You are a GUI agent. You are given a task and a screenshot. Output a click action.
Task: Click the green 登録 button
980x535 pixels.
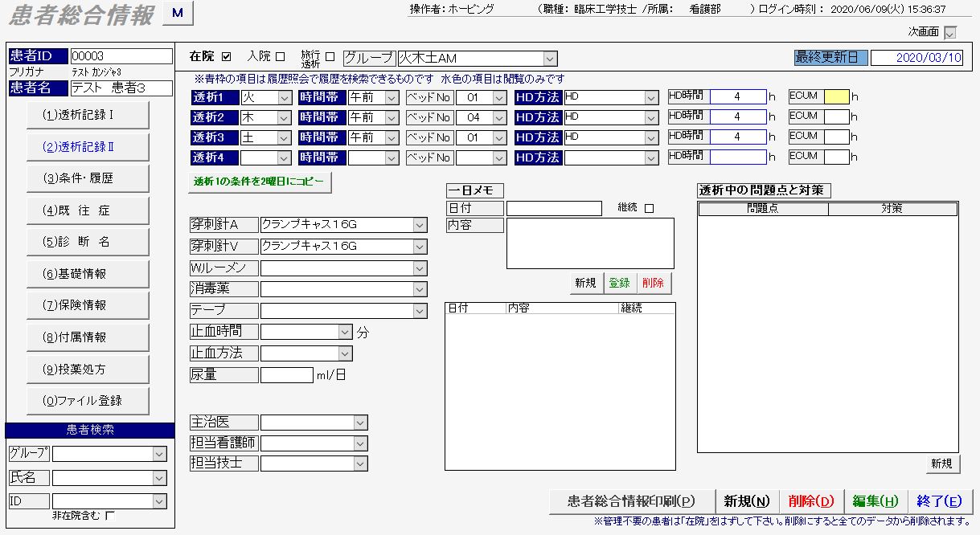tap(620, 283)
